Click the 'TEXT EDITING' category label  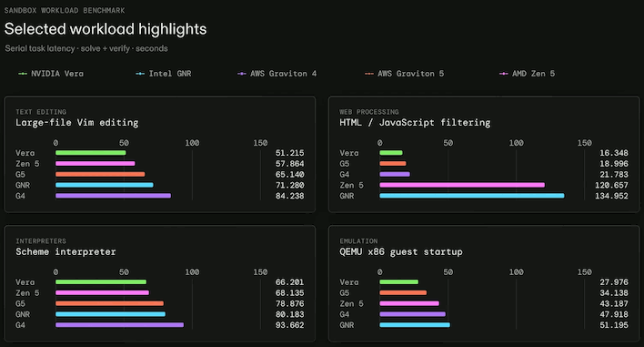pyautogui.click(x=41, y=112)
